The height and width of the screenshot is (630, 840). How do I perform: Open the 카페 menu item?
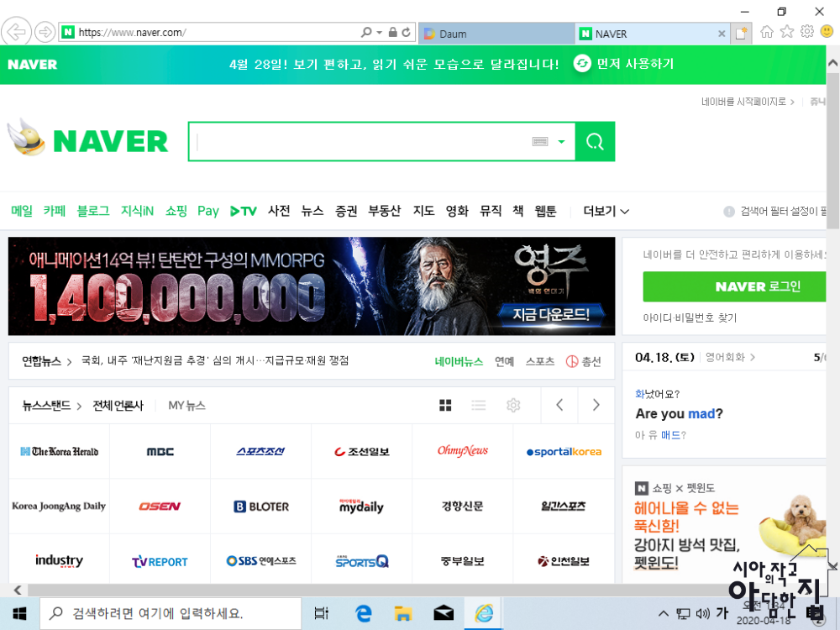(x=55, y=211)
